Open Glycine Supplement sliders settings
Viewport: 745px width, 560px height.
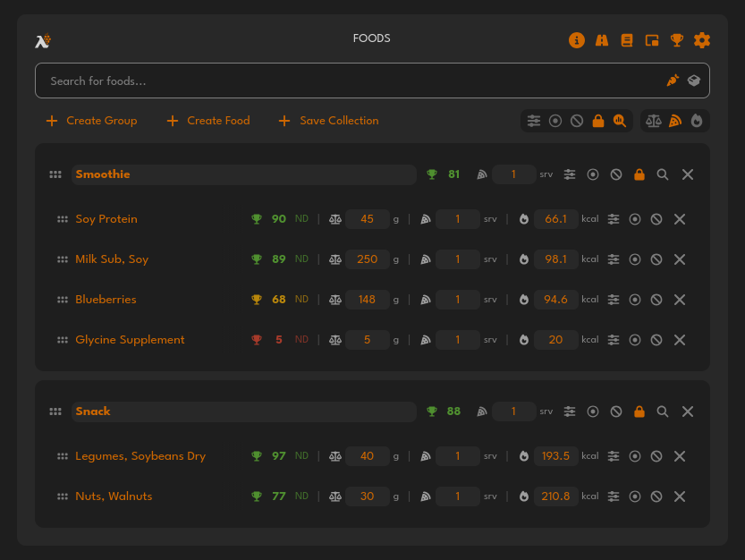pos(614,340)
